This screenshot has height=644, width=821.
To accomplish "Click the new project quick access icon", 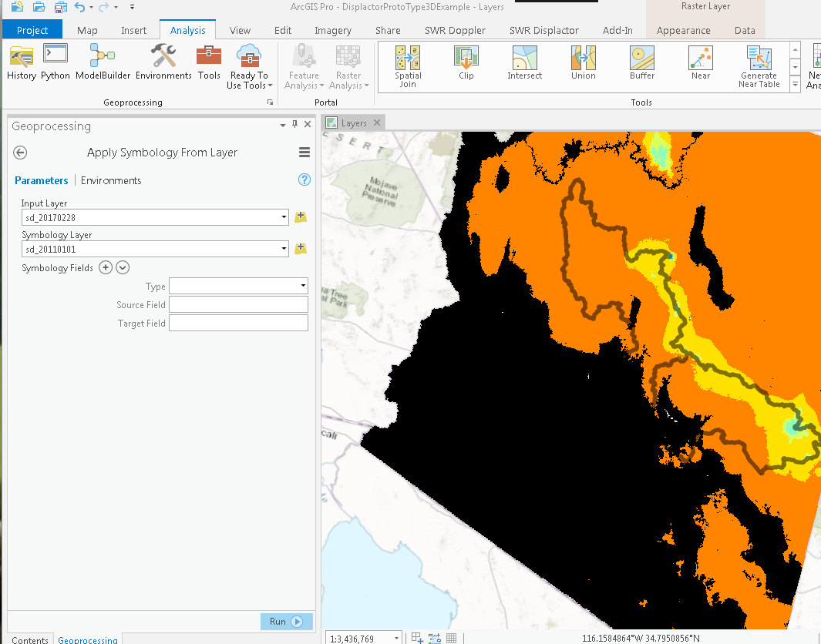I will pos(17,7).
